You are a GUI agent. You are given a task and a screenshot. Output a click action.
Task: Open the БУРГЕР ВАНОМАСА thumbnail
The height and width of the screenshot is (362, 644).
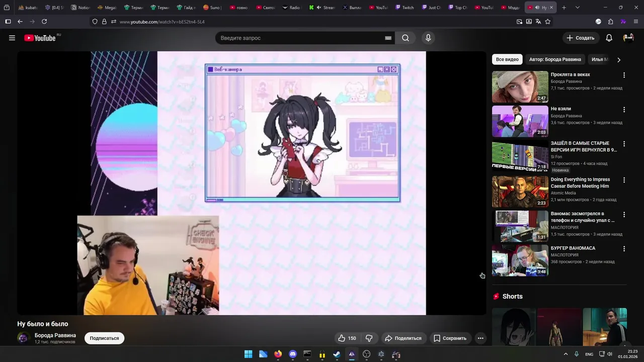520,260
